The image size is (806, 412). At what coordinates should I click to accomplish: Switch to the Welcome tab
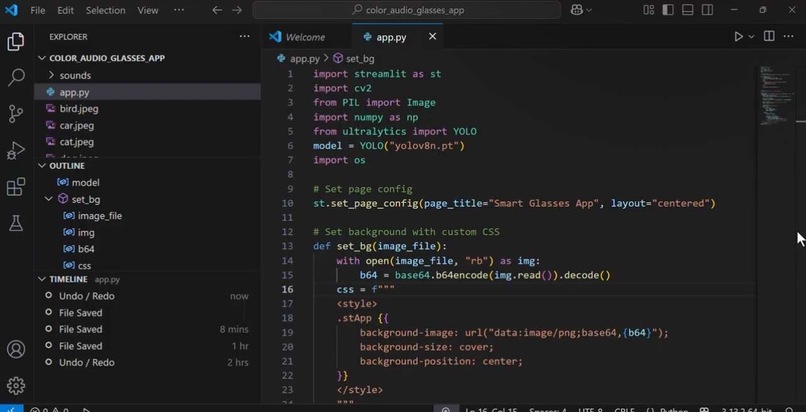(305, 37)
